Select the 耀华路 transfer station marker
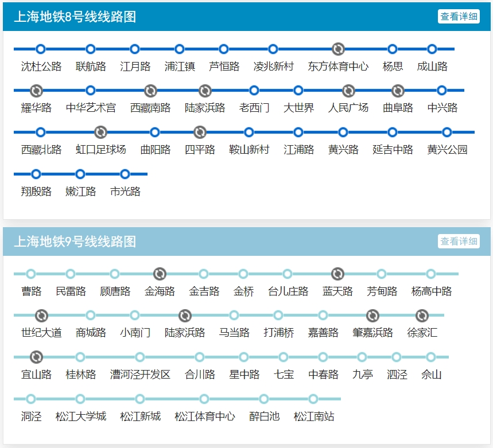 pos(36,91)
